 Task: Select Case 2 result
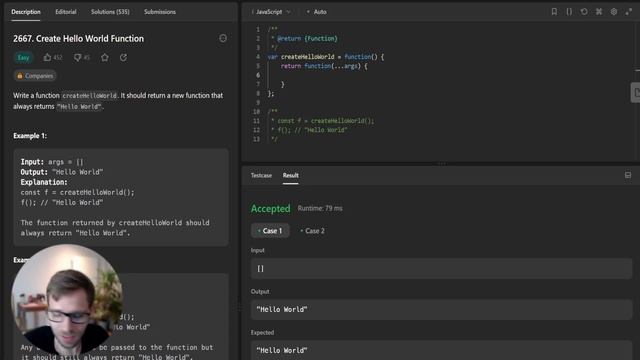click(313, 231)
